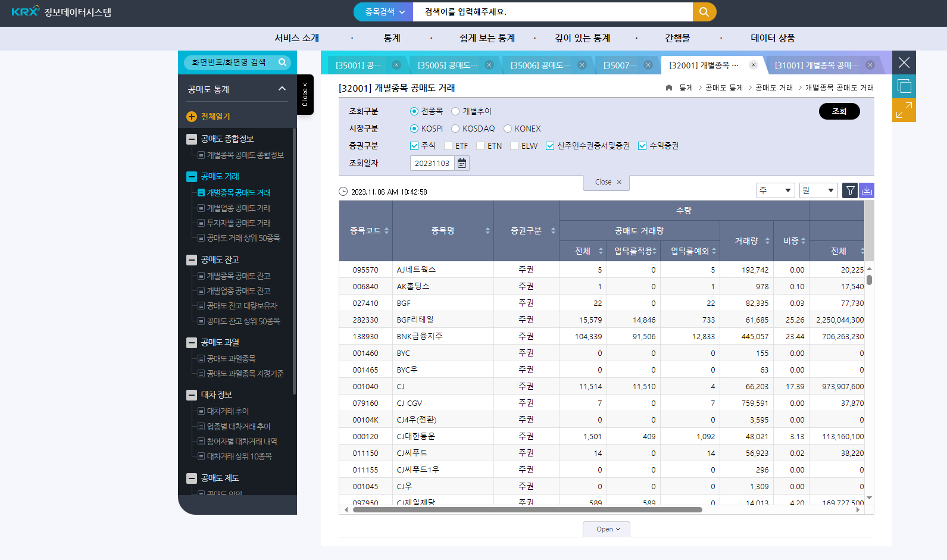
Task: Close the sidebar with vertical Close tab
Action: [305, 95]
